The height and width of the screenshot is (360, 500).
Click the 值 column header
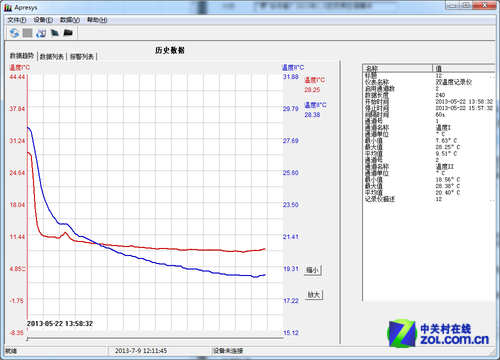click(x=464, y=68)
